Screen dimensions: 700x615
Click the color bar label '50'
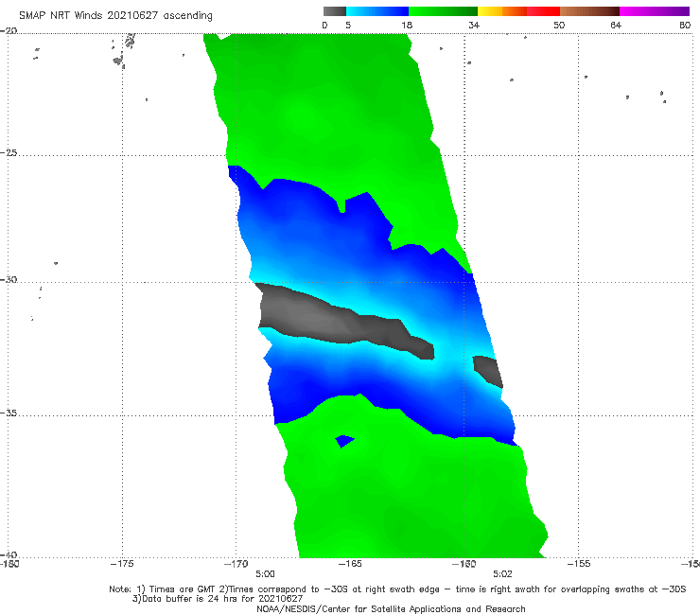point(559,25)
